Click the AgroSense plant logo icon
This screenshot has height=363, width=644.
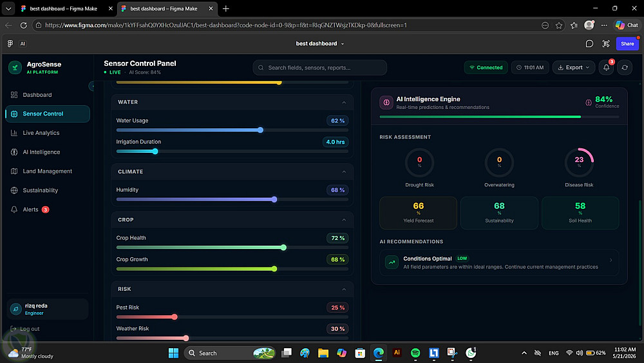(x=15, y=68)
